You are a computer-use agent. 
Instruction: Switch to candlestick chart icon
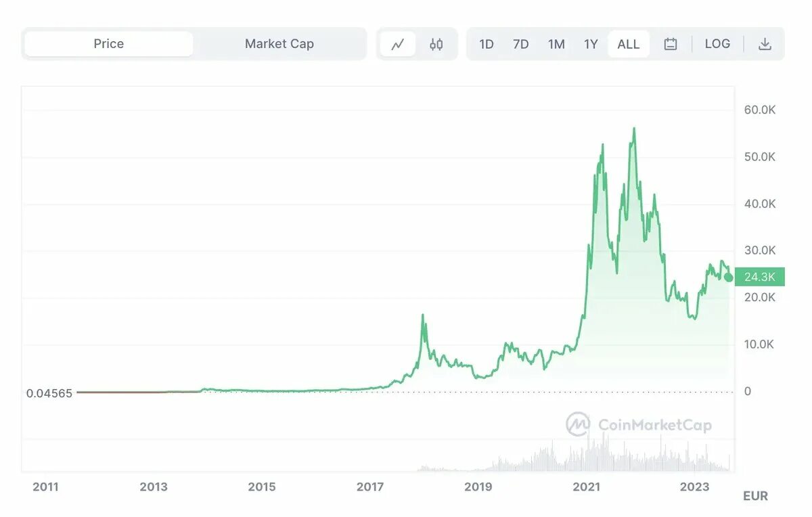[x=436, y=44]
